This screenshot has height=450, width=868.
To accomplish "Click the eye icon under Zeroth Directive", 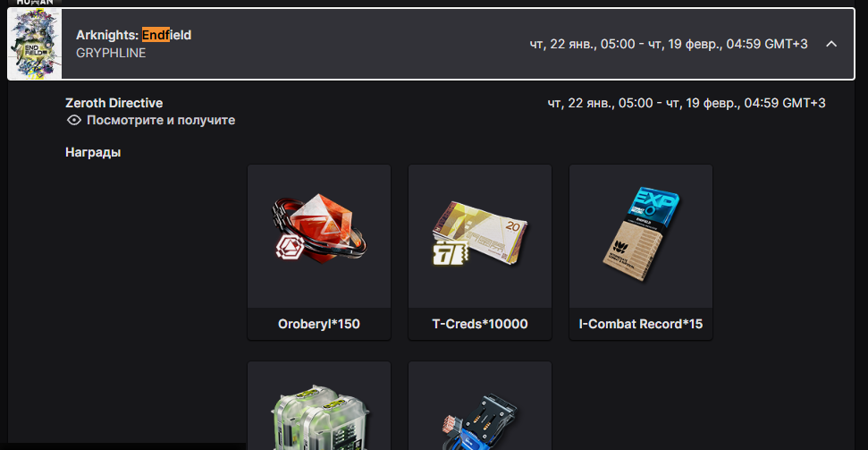I will (73, 120).
